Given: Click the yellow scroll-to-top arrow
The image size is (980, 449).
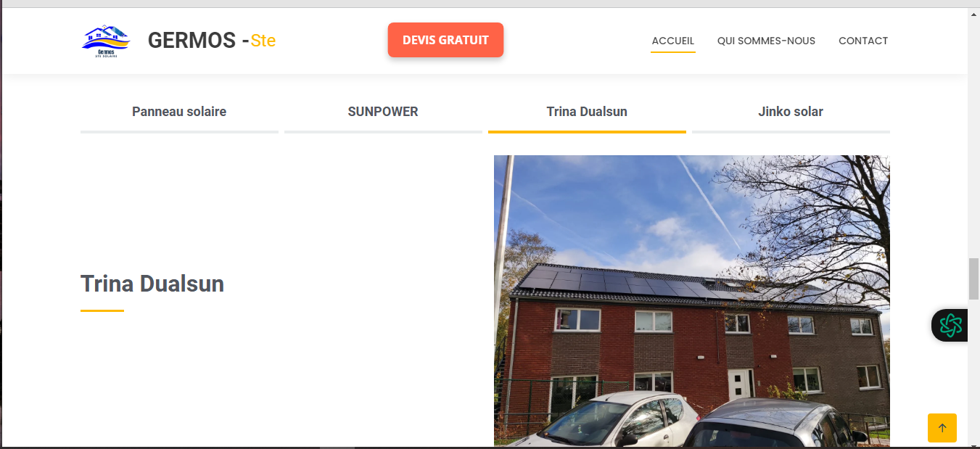Looking at the screenshot, I should (x=942, y=428).
